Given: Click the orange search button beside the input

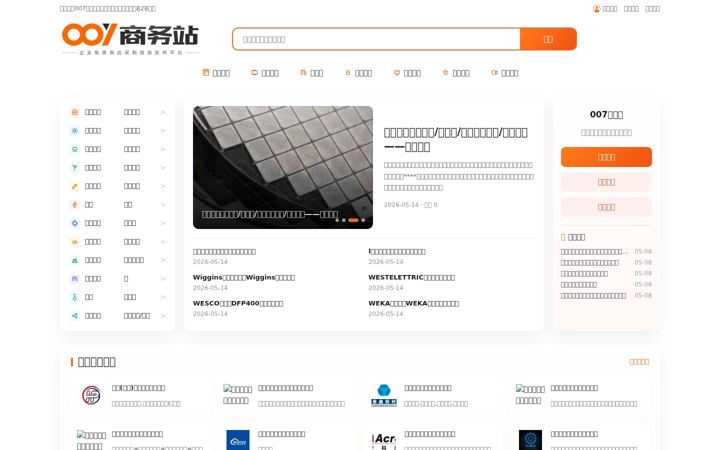Looking at the screenshot, I should (x=548, y=39).
